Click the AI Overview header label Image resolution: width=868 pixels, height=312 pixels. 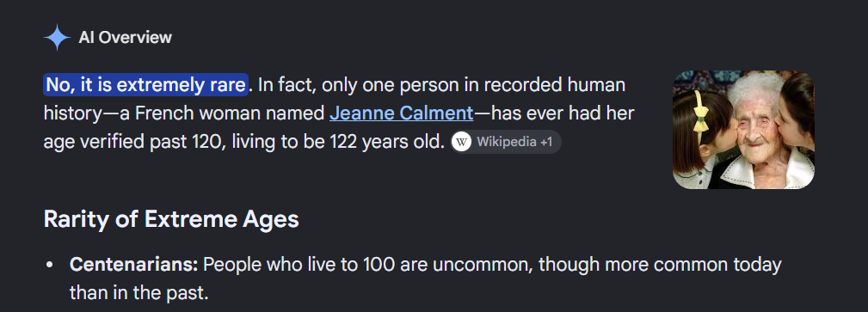pos(125,38)
